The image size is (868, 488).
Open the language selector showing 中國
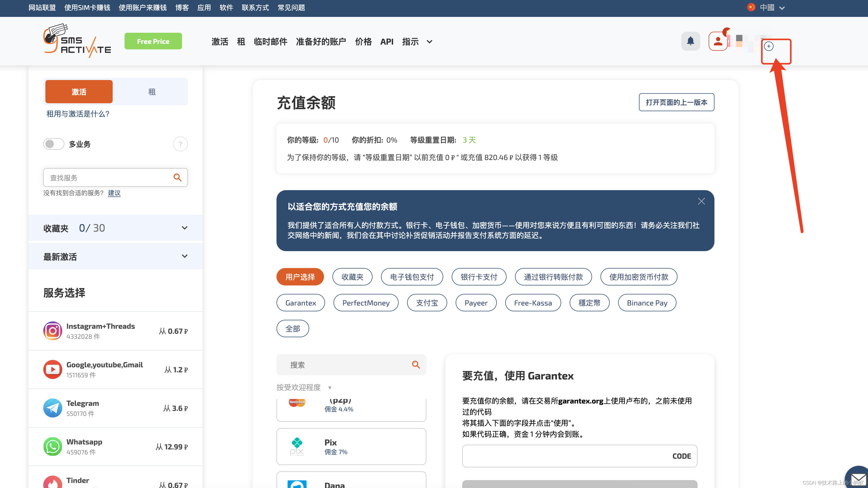tap(767, 7)
